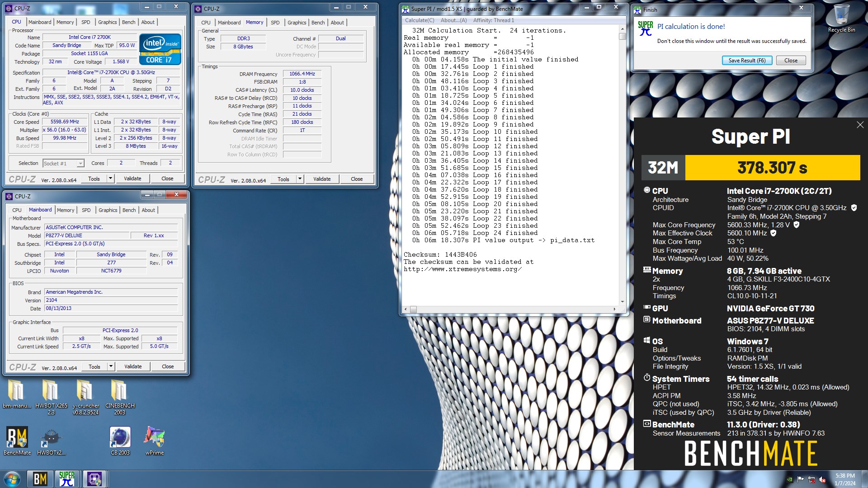Click the Intel Core i7 logo badge
This screenshot has width=868, height=488.
160,49
